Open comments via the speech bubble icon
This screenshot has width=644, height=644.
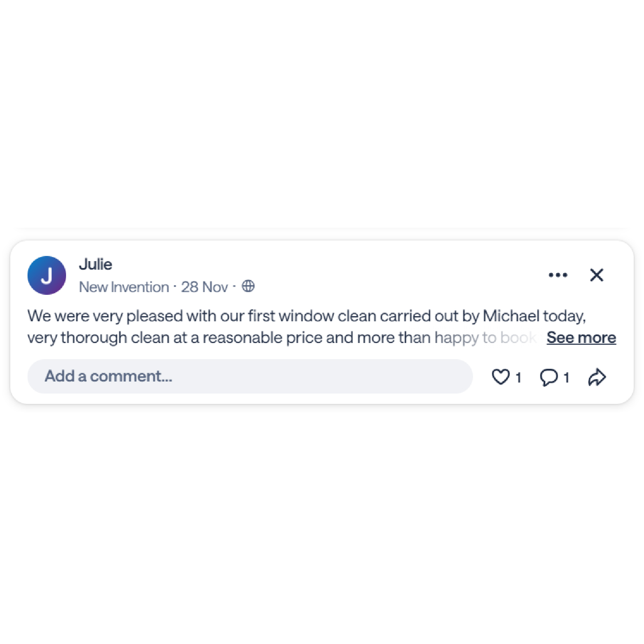549,377
